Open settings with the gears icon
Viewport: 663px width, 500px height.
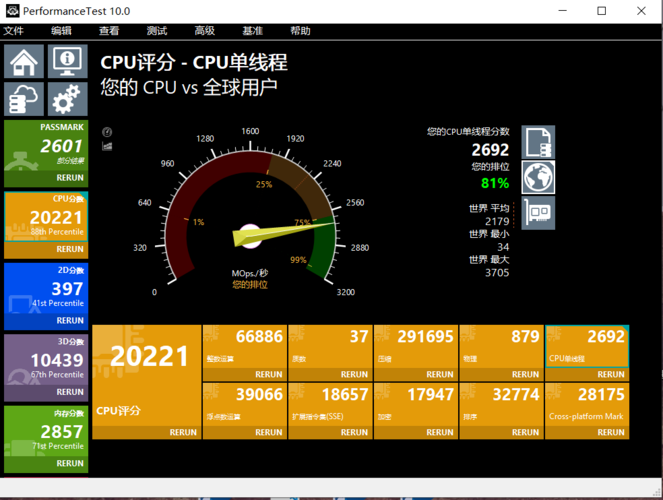click(67, 99)
